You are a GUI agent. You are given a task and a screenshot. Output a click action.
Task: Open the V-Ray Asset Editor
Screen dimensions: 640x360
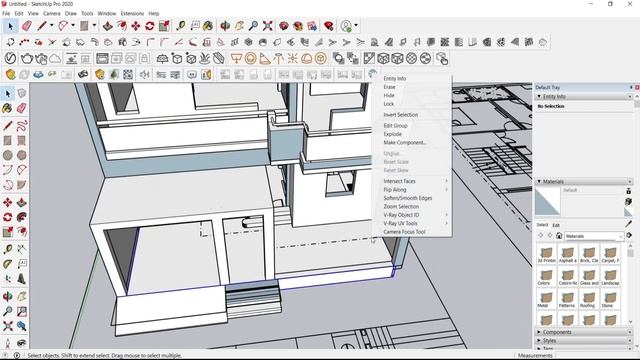point(10,58)
